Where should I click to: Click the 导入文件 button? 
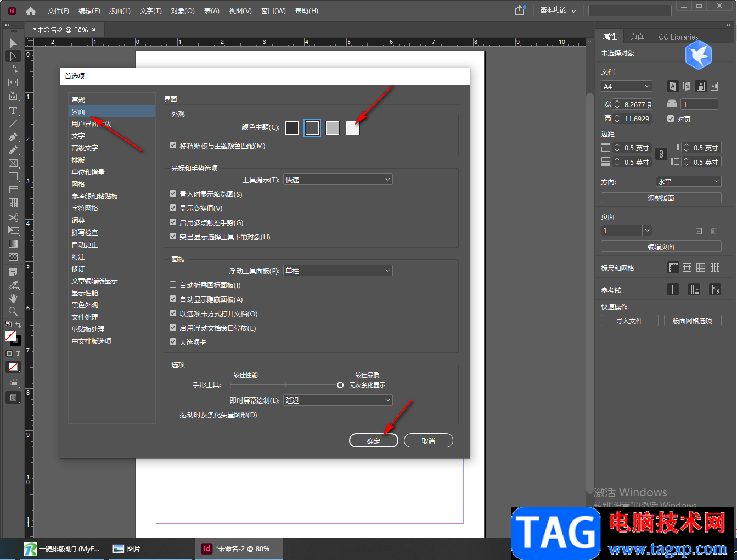point(629,321)
